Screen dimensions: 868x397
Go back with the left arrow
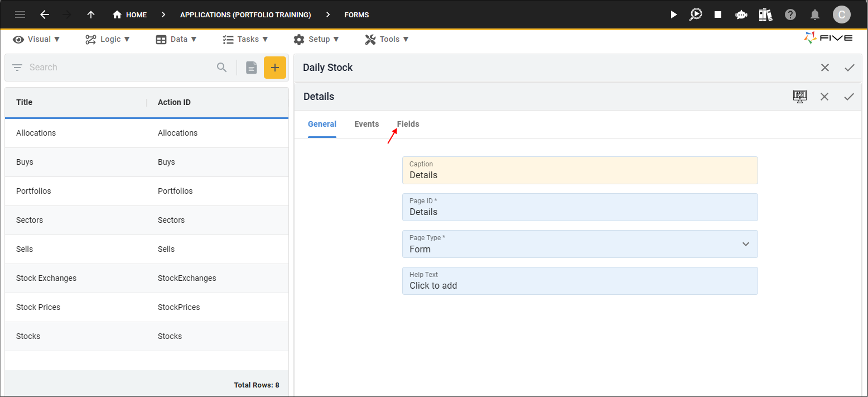coord(45,15)
